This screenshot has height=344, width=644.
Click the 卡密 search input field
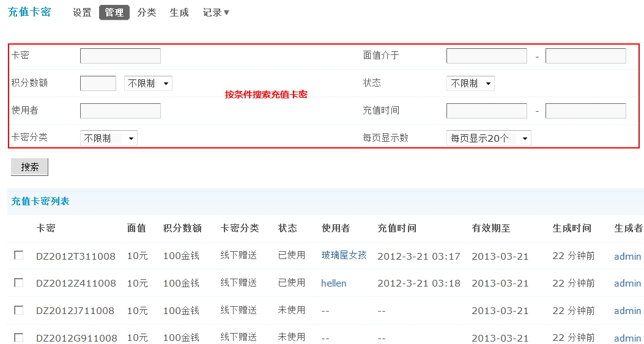click(120, 56)
